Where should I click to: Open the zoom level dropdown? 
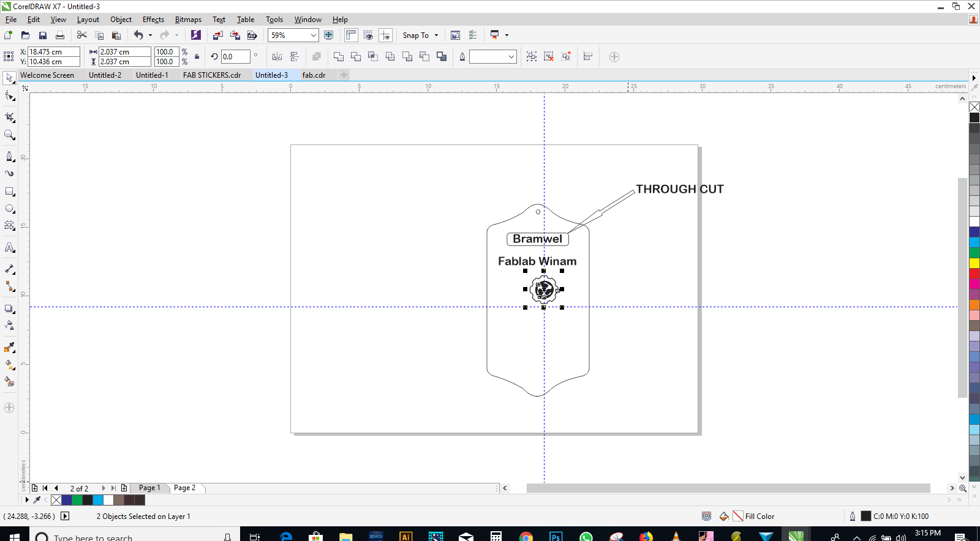[x=313, y=35]
